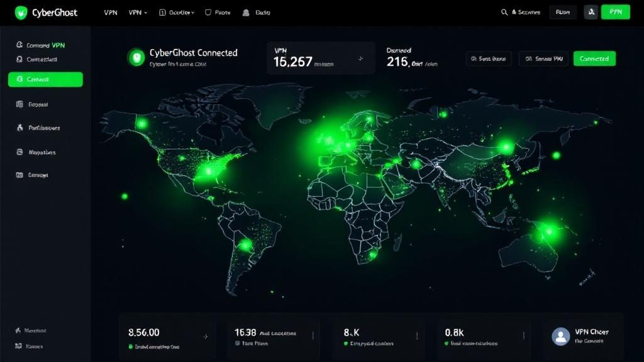Viewport: 644px width, 362px height.
Task: Click the green status dot under 0.8k
Action: (447, 343)
